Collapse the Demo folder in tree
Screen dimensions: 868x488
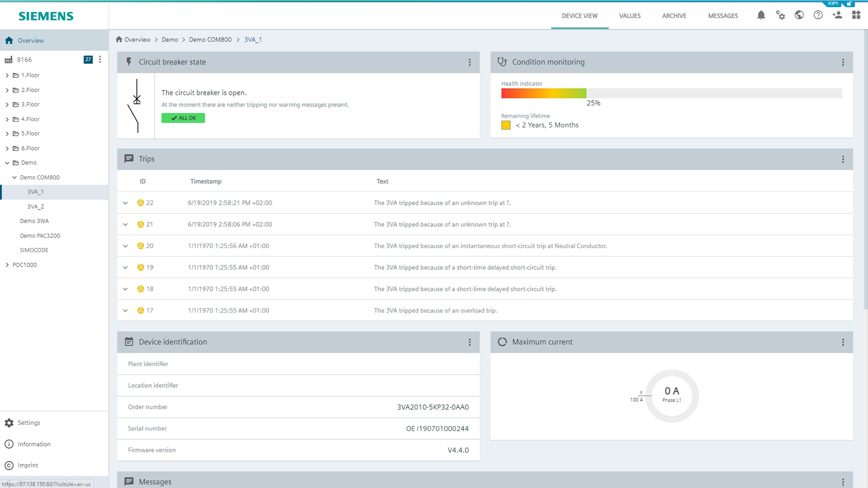click(x=7, y=163)
